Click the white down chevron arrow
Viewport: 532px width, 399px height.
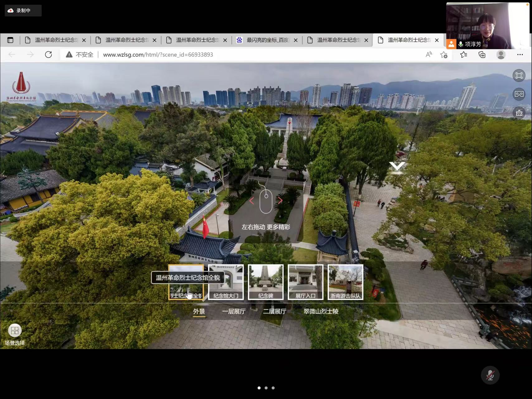point(397,166)
